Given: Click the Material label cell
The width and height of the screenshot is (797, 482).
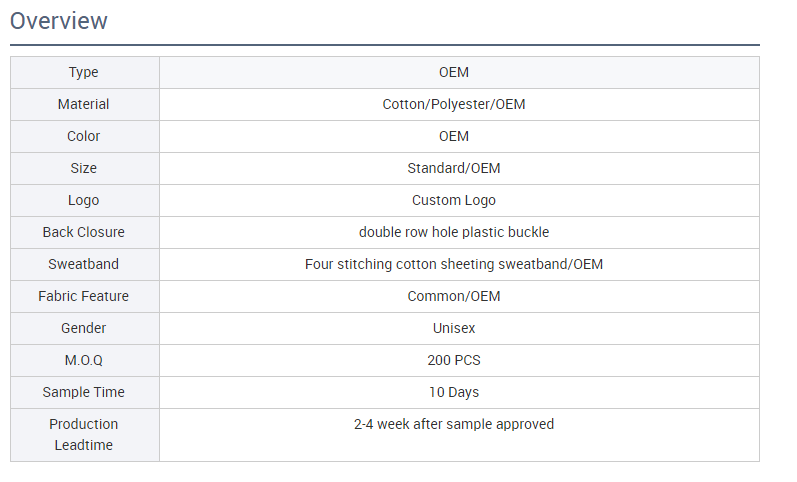Looking at the screenshot, I should [84, 104].
